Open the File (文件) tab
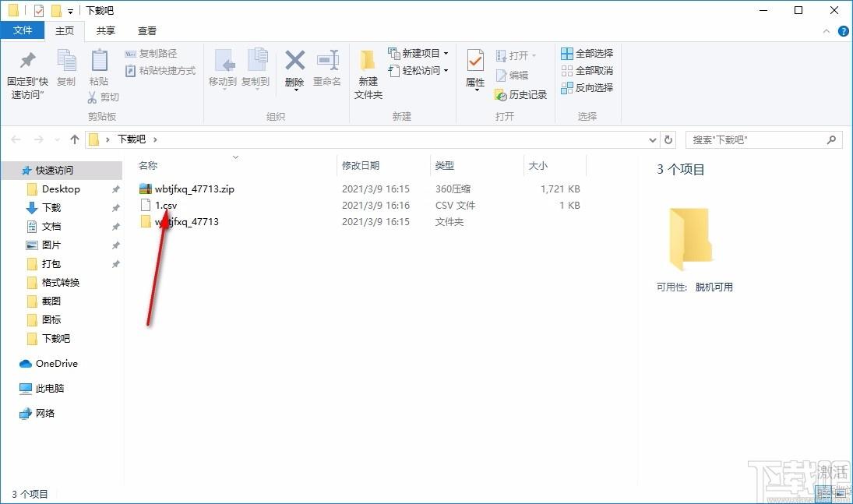 point(23,30)
